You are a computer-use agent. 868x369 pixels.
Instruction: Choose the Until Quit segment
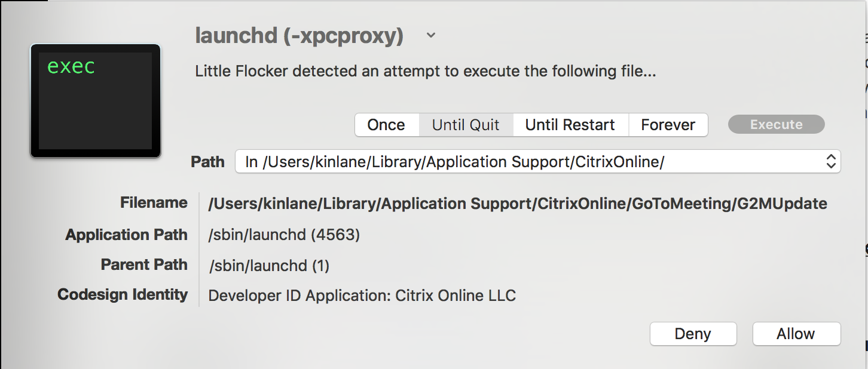[466, 125]
